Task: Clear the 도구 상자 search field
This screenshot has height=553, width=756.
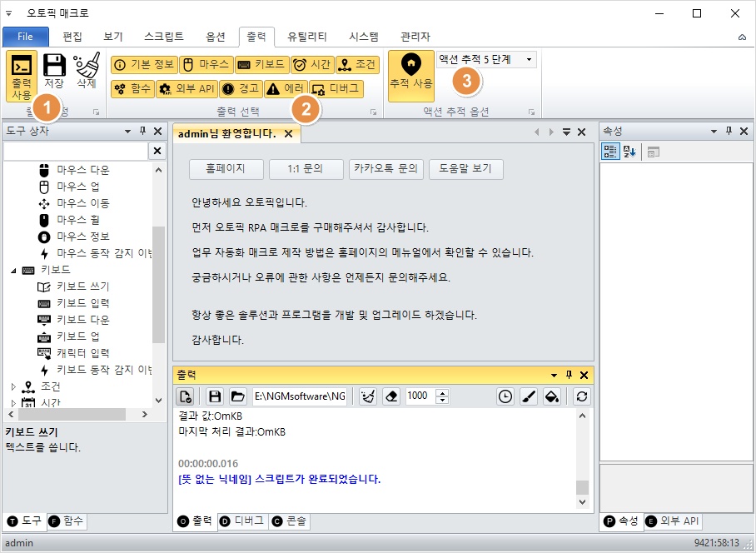Action: (157, 151)
